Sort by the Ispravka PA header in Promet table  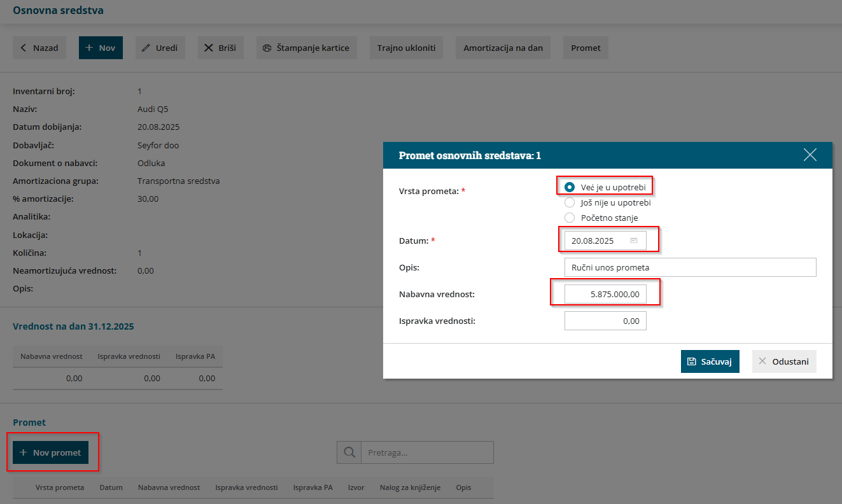pyautogui.click(x=313, y=487)
